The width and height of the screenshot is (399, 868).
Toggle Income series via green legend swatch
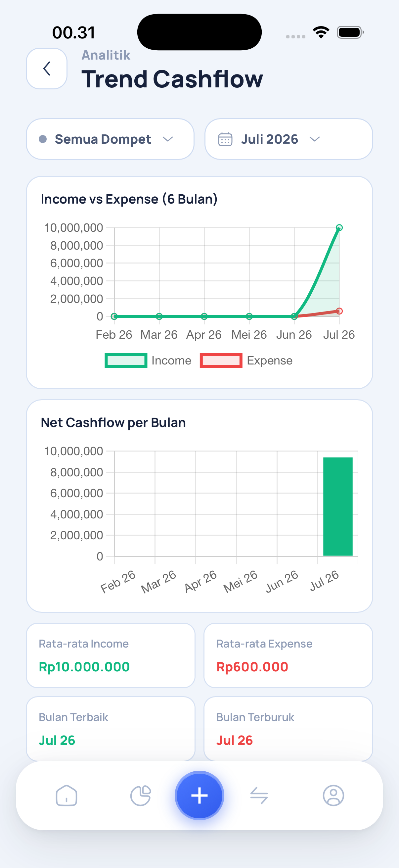tap(126, 360)
